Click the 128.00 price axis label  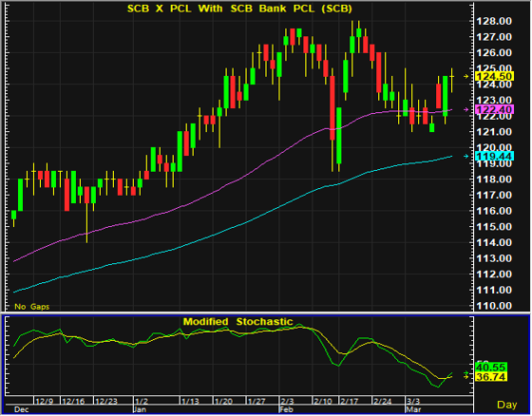tap(494, 22)
